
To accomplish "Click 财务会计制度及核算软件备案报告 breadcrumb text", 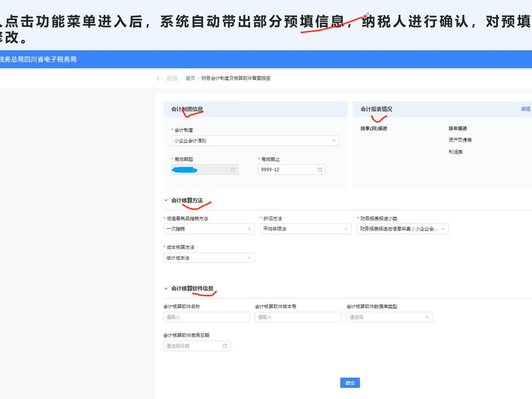I will click(236, 78).
